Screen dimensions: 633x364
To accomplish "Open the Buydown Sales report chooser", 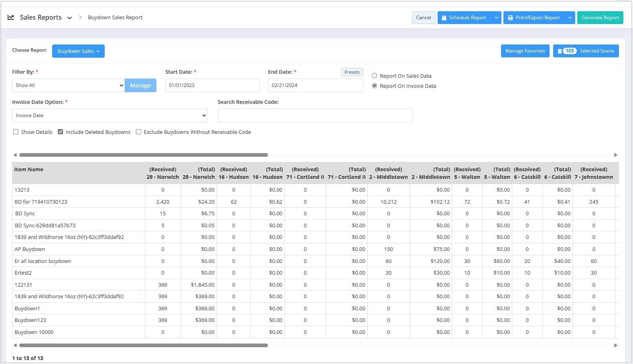I will tap(78, 51).
